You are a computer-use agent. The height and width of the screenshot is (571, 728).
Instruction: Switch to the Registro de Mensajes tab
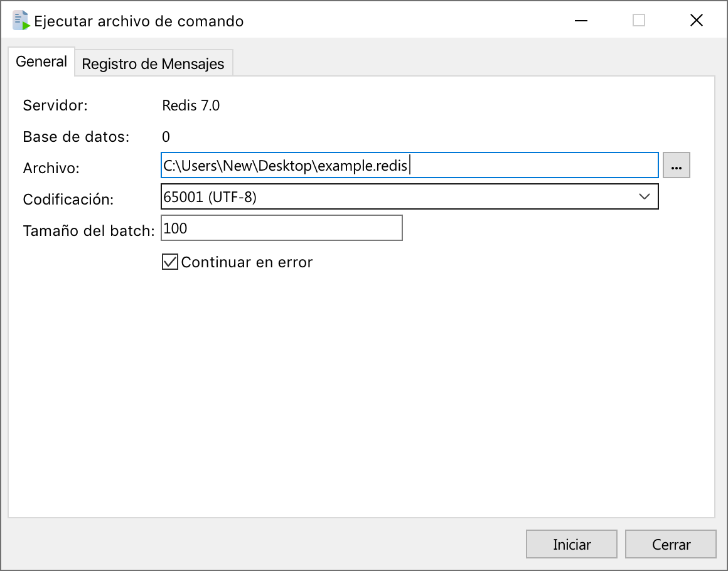tap(153, 64)
